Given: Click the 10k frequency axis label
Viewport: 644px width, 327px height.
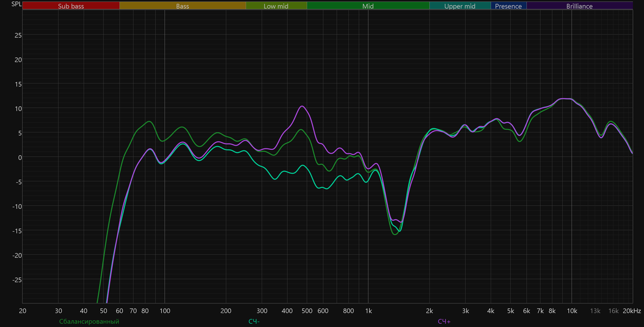Looking at the screenshot, I should (571, 311).
